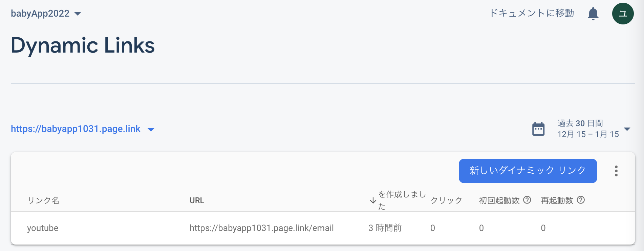This screenshot has height=251, width=644.
Task: Click the URL column header
Action: click(197, 200)
